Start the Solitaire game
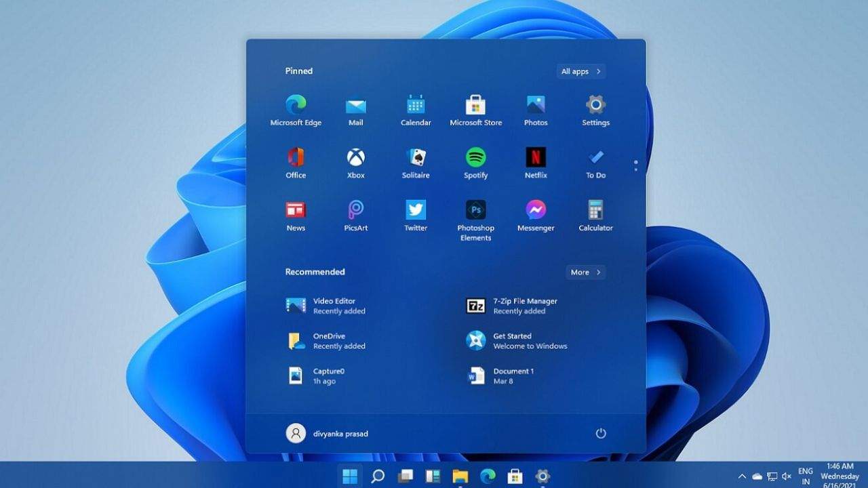 pos(416,163)
